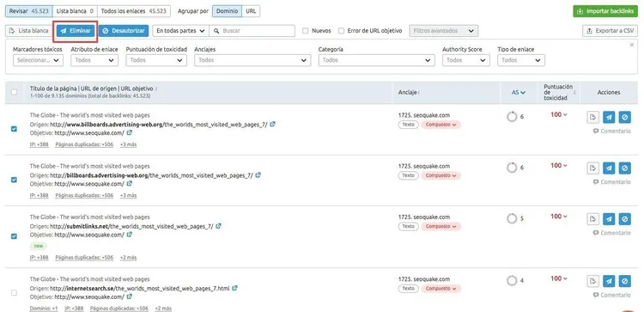
Task: Sort icon next to Anclaje header
Action: coord(418,93)
